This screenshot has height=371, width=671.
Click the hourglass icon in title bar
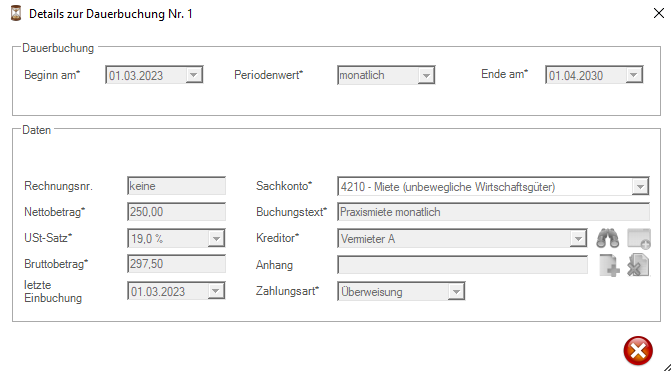16,13
